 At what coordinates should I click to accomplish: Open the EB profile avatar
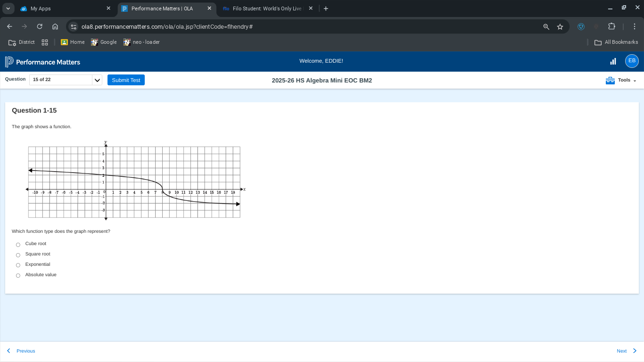click(632, 61)
